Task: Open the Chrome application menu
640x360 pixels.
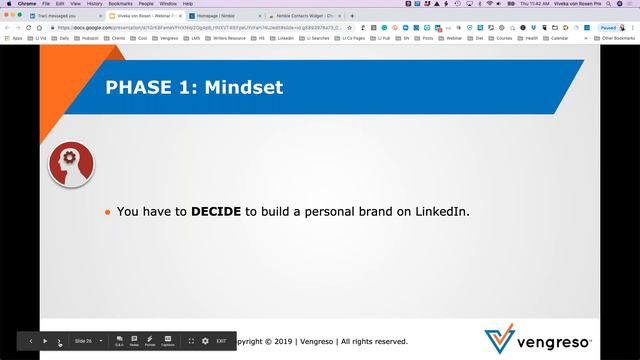Action: [27, 4]
